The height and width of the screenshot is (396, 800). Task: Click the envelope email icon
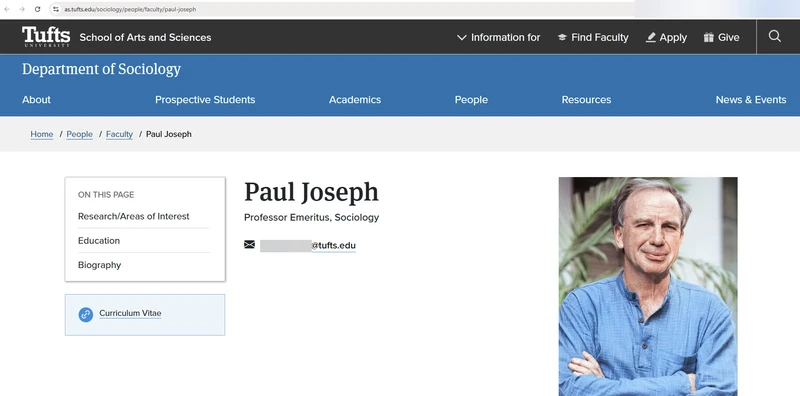click(249, 245)
